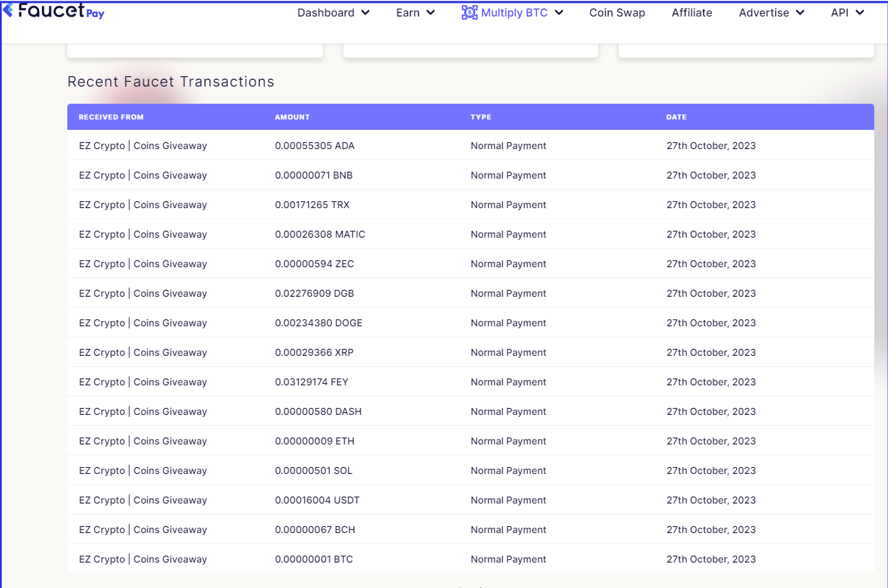Click EZ Crypto sender in ADA row

pos(143,146)
